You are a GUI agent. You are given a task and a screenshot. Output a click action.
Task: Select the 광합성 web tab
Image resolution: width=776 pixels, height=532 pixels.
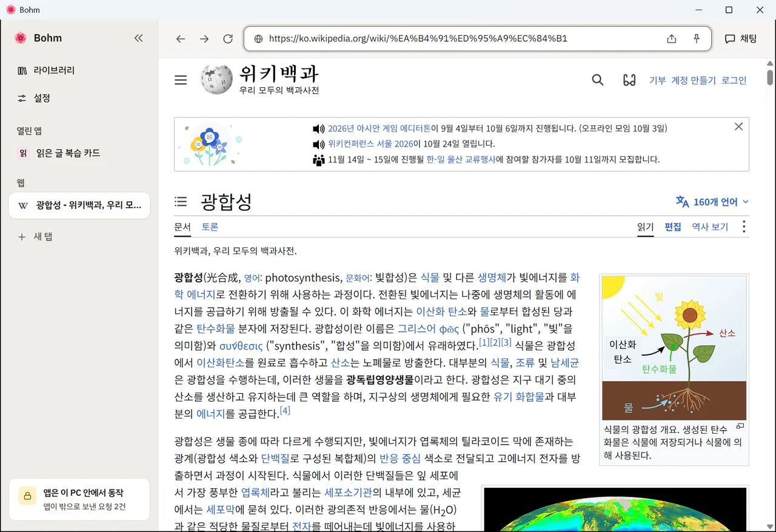79,205
